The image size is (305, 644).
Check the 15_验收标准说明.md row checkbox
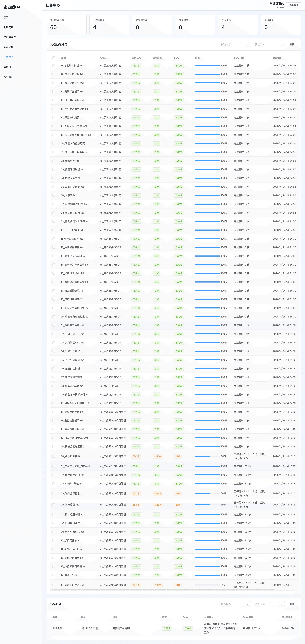pos(54,585)
